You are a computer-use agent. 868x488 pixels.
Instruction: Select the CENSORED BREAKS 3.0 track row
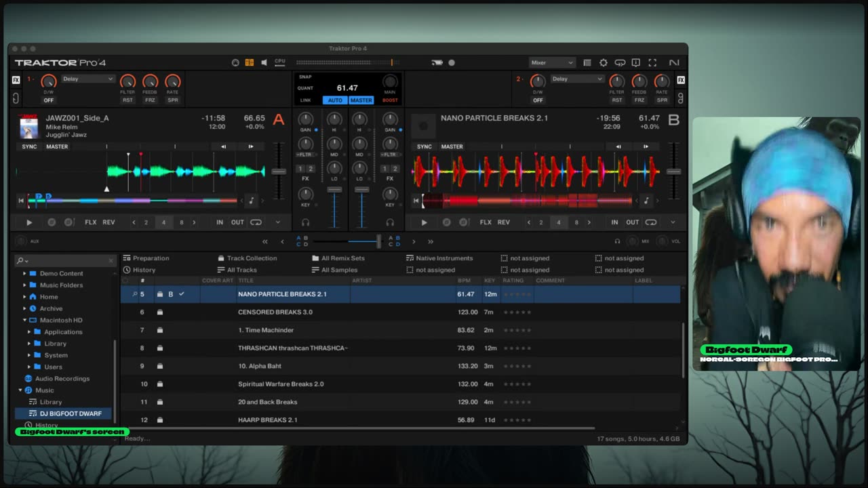pos(275,312)
